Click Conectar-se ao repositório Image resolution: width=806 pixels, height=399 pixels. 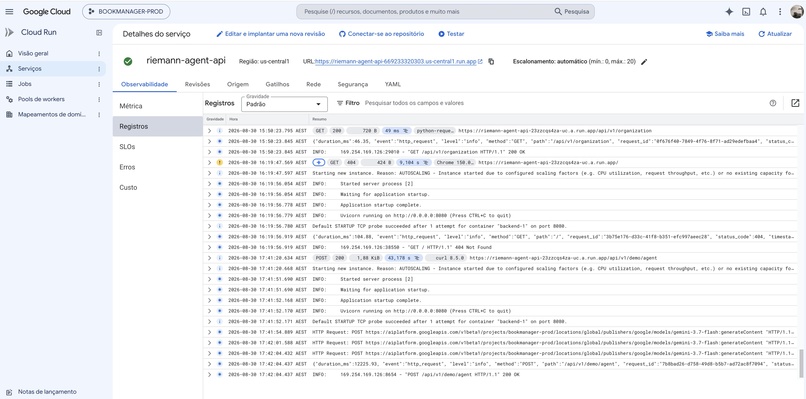(x=381, y=34)
